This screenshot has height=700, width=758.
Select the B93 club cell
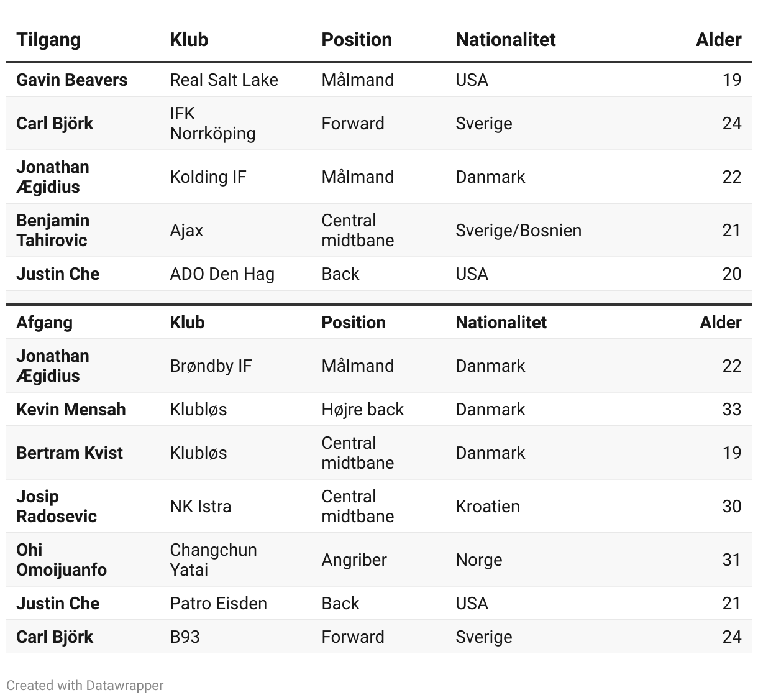click(x=185, y=637)
